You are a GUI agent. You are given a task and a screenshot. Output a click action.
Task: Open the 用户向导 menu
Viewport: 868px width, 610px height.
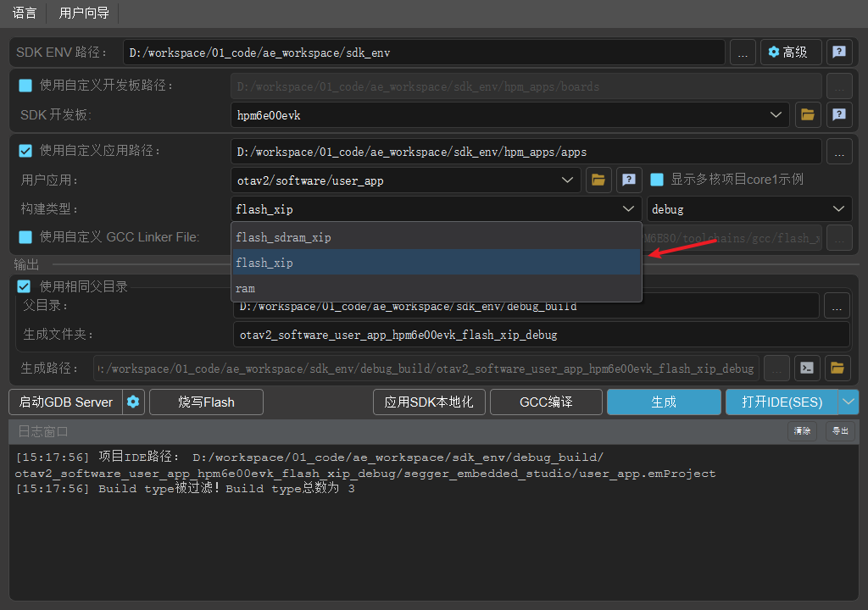84,13
